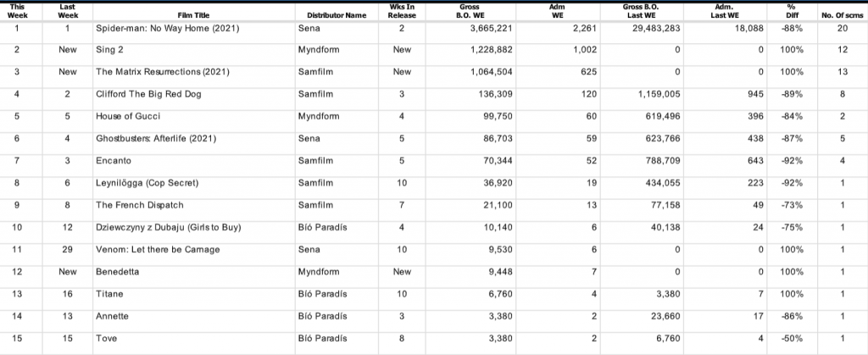
Task: Select the Sing 2 film title cell
Action: [109, 50]
